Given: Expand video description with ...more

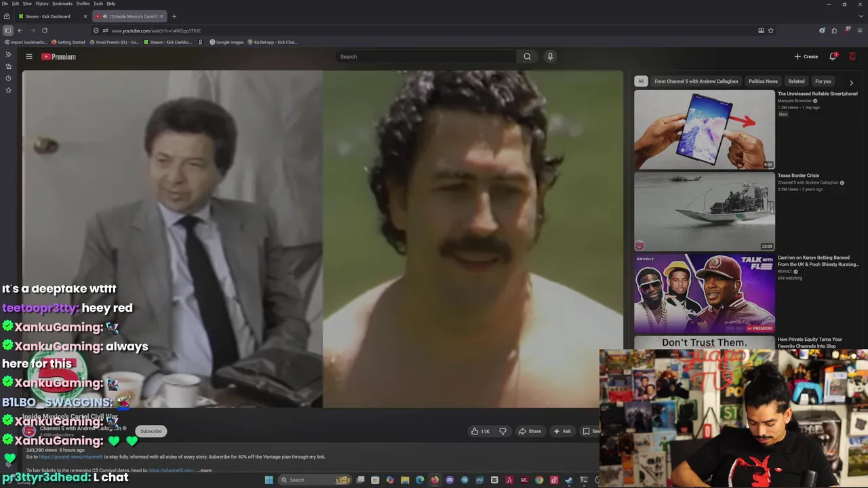Looking at the screenshot, I should coord(205,470).
